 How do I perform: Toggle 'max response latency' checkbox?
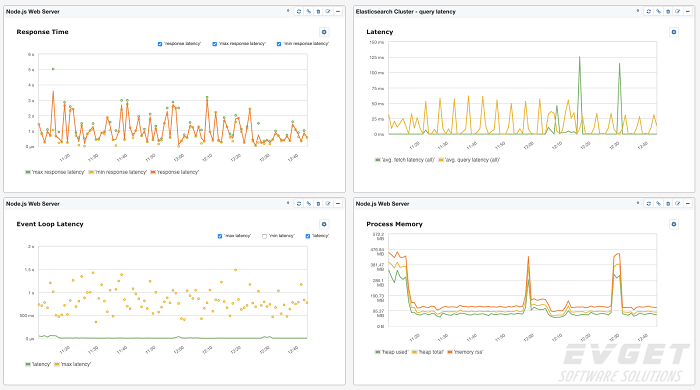click(x=215, y=44)
